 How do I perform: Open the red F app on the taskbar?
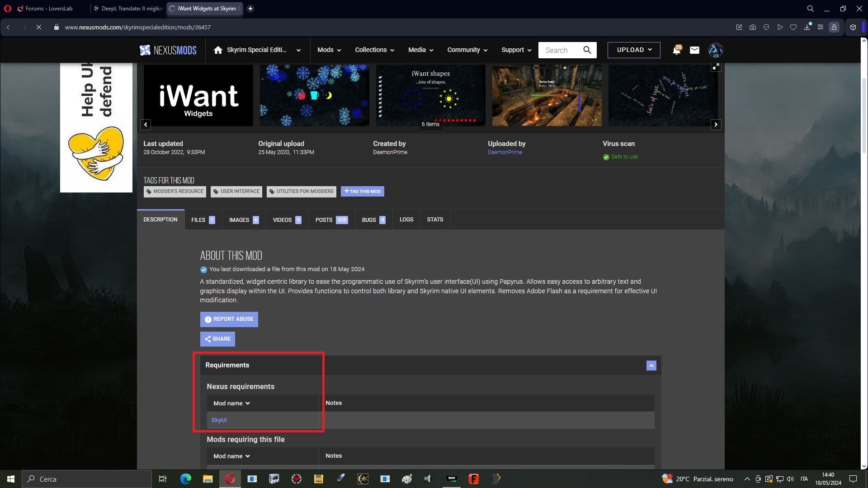pos(474,479)
